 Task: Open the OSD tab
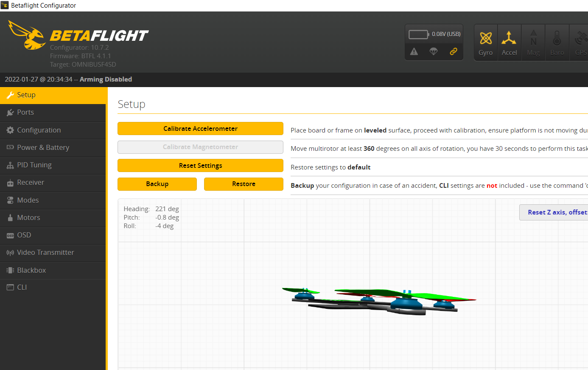tap(53, 235)
